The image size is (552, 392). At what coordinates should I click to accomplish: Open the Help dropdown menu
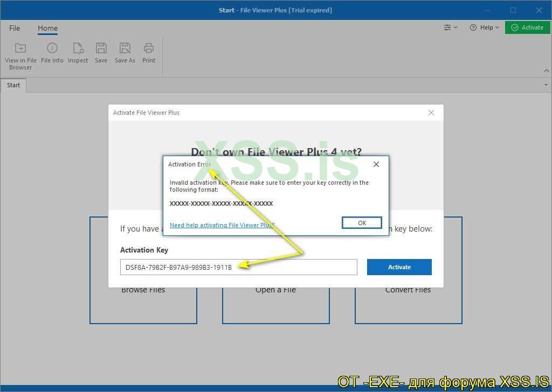[x=485, y=27]
